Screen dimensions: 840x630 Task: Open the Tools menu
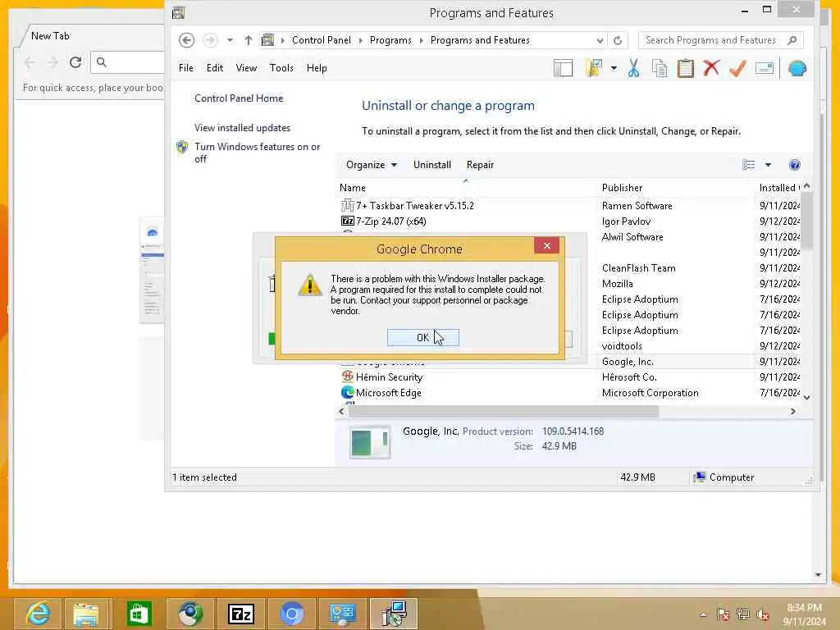[x=281, y=68]
